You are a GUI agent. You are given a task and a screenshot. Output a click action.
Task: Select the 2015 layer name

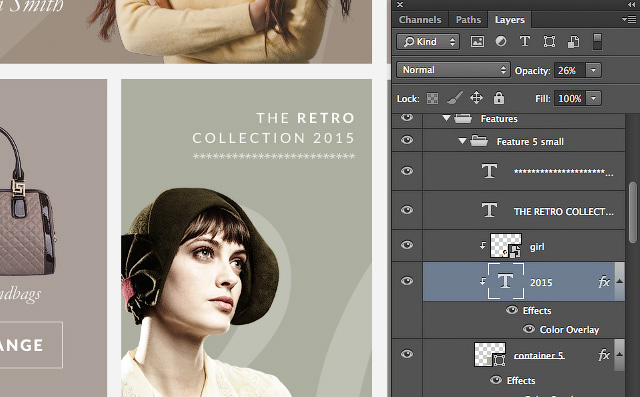click(541, 282)
